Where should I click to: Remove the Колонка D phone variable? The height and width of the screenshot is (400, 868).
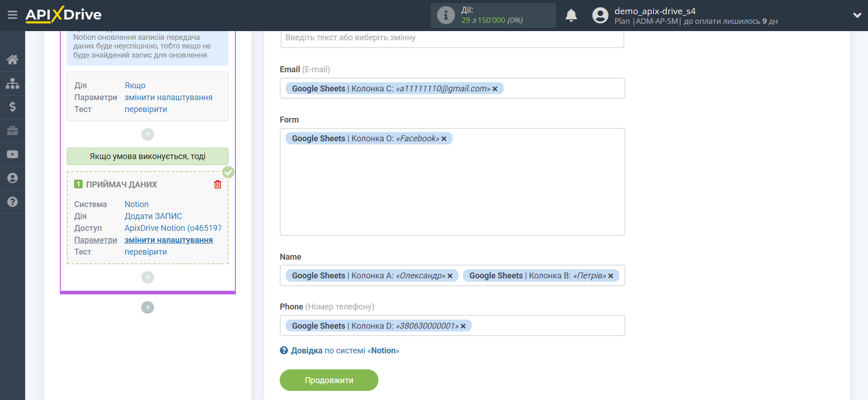point(463,326)
